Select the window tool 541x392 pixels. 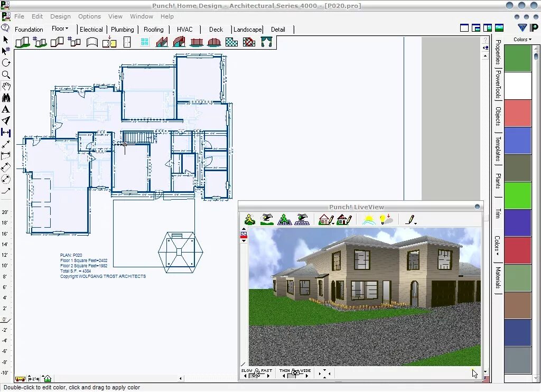[145, 42]
